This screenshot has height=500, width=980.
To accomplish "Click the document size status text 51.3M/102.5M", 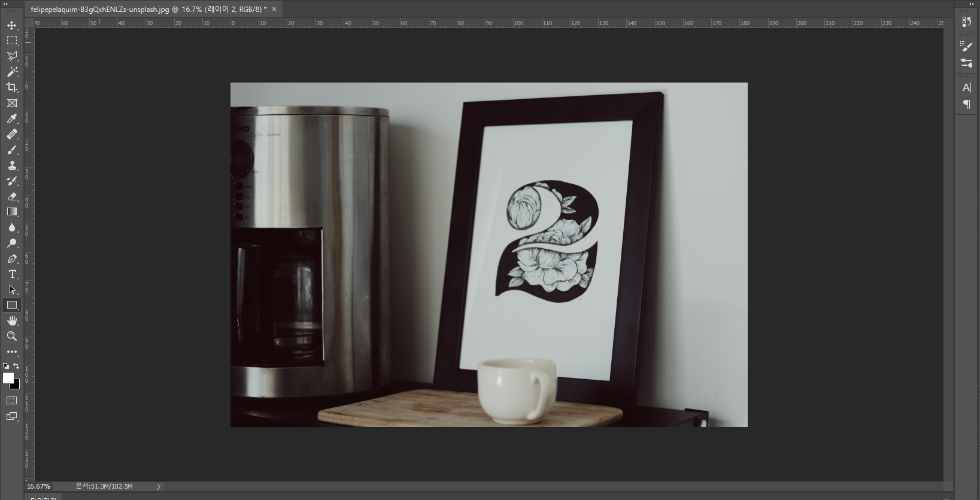I will click(104, 486).
